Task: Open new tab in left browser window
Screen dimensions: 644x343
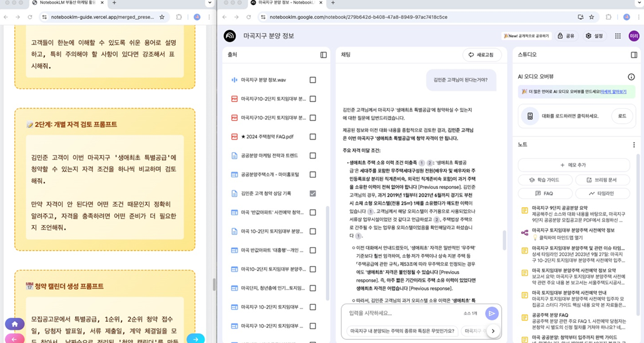Action: click(114, 3)
